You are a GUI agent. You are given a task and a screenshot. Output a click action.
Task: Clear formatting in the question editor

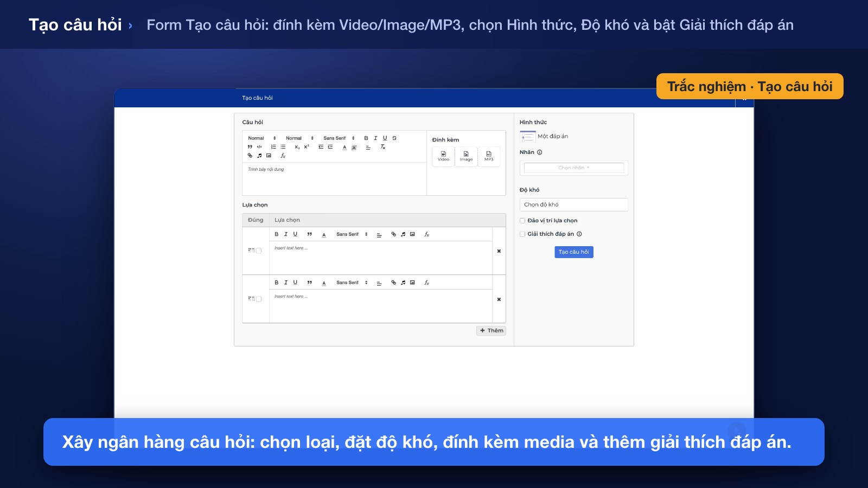pyautogui.click(x=382, y=147)
